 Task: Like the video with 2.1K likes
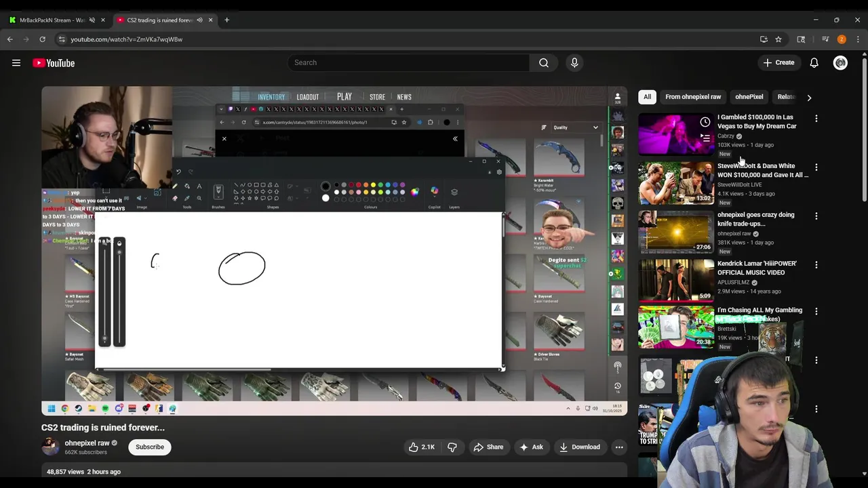tap(422, 447)
